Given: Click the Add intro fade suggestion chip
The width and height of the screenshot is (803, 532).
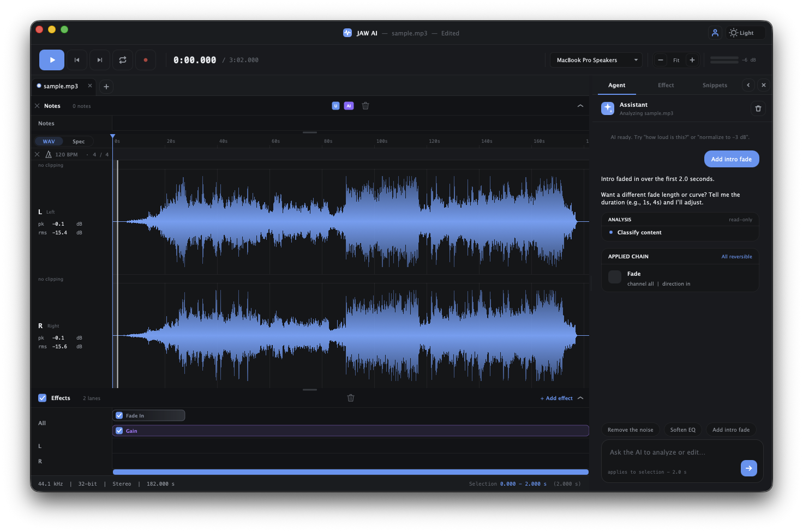Looking at the screenshot, I should [731, 430].
